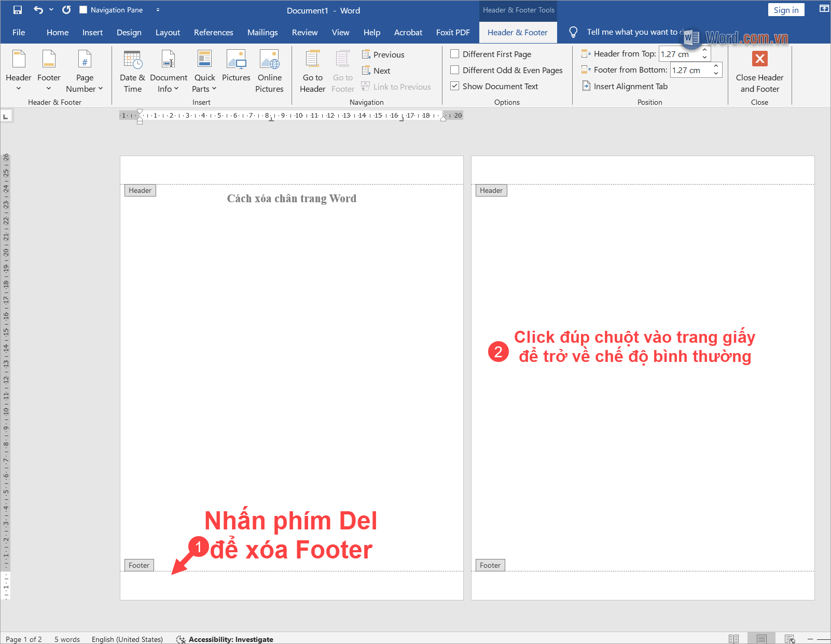Click the Quick Parts icon
Screen dimensions: 831x644
tap(204, 59)
